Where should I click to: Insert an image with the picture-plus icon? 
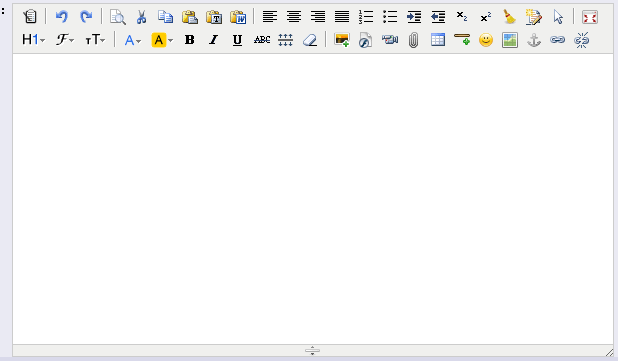coord(342,40)
